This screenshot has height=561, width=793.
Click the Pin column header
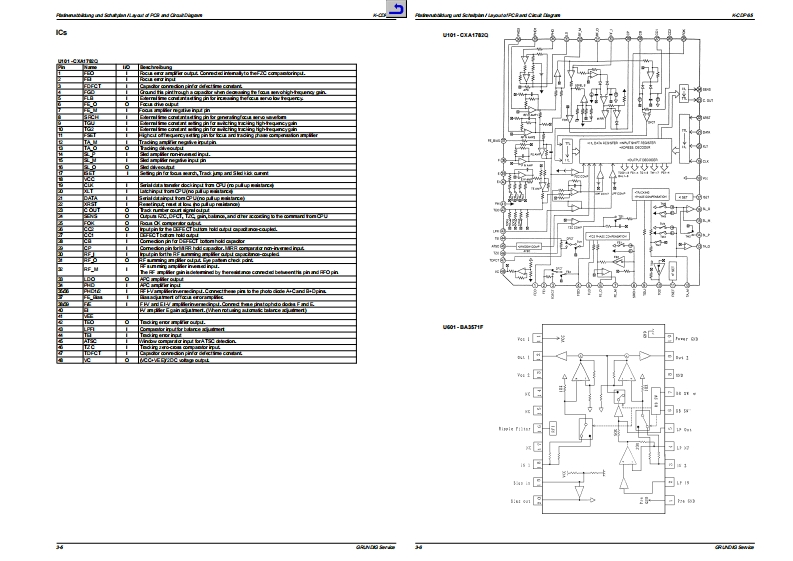tap(61, 67)
